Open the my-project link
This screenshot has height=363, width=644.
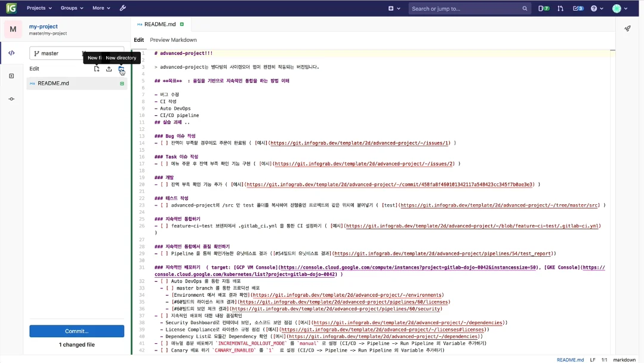43,26
